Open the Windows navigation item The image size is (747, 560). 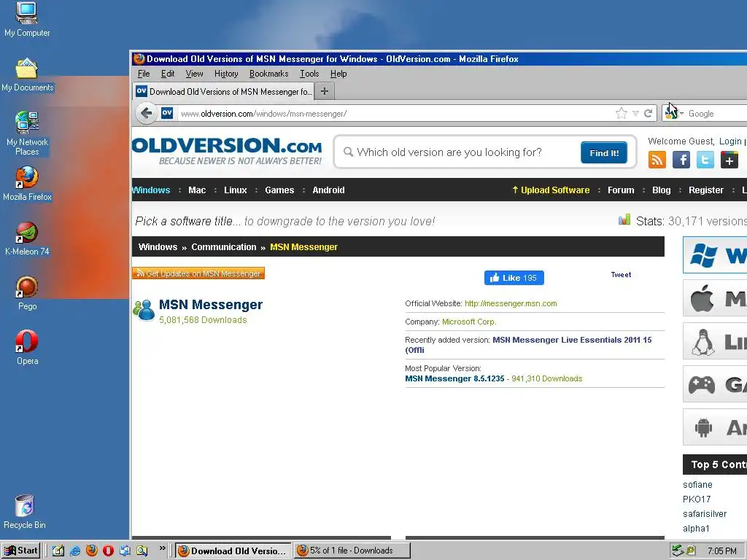pyautogui.click(x=151, y=190)
